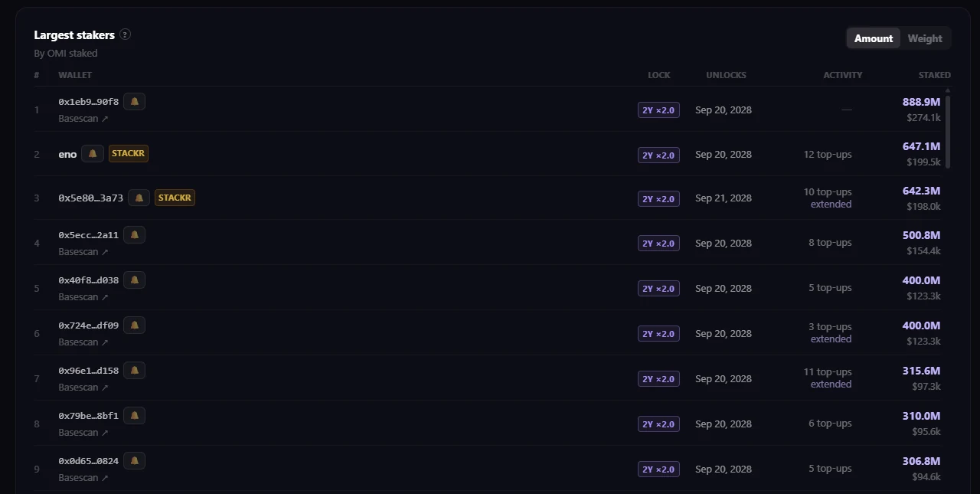
Task: Click bell icon for wallet 0x40f8…d038
Action: pos(134,280)
